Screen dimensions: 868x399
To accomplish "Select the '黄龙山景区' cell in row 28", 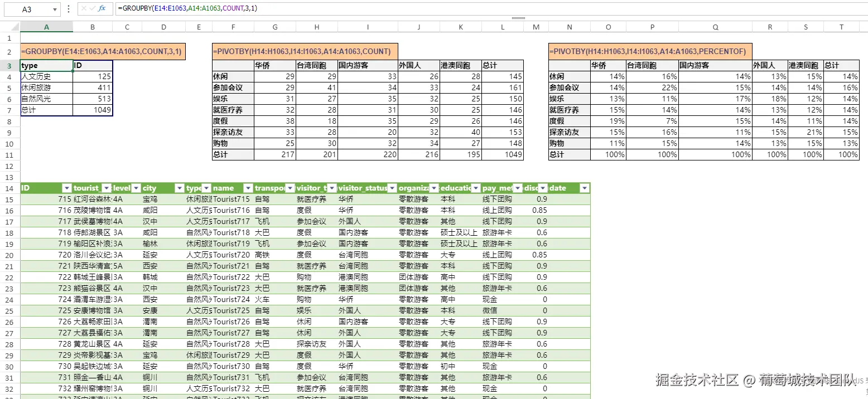I will 93,344.
